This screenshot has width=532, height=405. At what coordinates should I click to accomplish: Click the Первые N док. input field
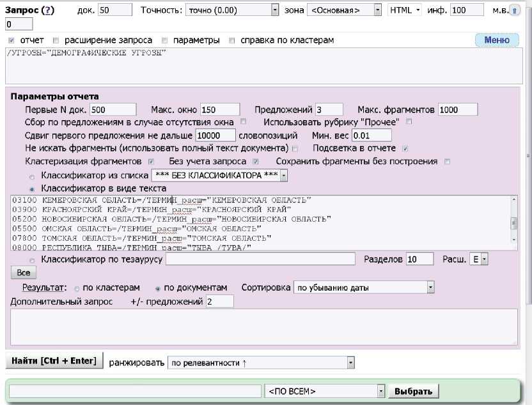pos(113,110)
